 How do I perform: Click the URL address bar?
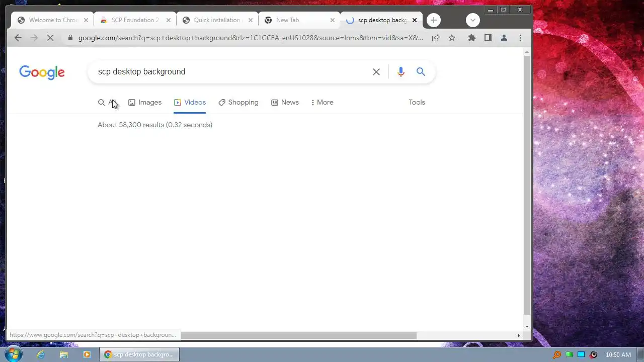click(x=250, y=38)
